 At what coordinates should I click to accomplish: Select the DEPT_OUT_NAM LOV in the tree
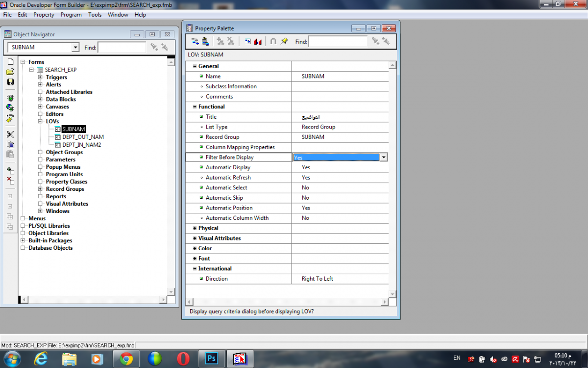83,137
